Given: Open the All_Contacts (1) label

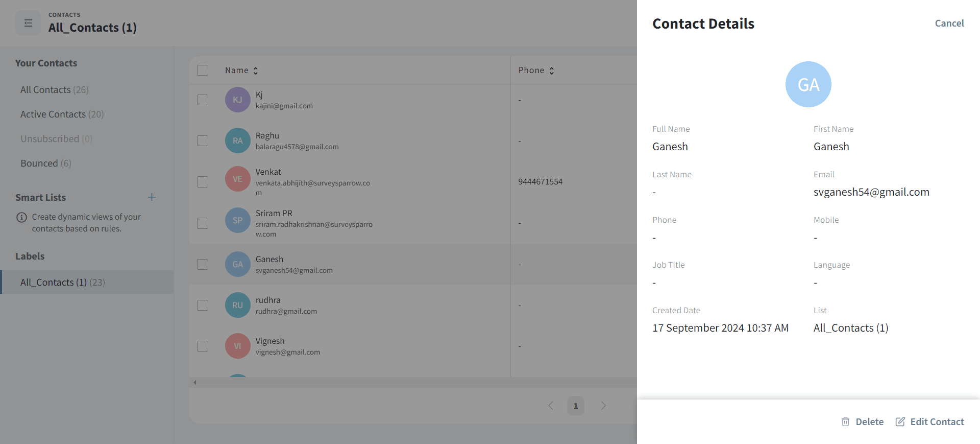Looking at the screenshot, I should pyautogui.click(x=62, y=283).
